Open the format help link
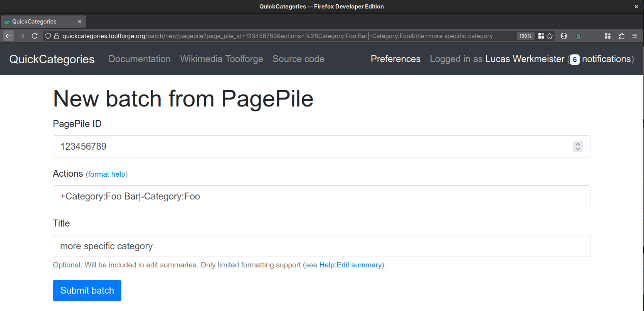Viewport: 644px width, 311px height. pyautogui.click(x=107, y=174)
